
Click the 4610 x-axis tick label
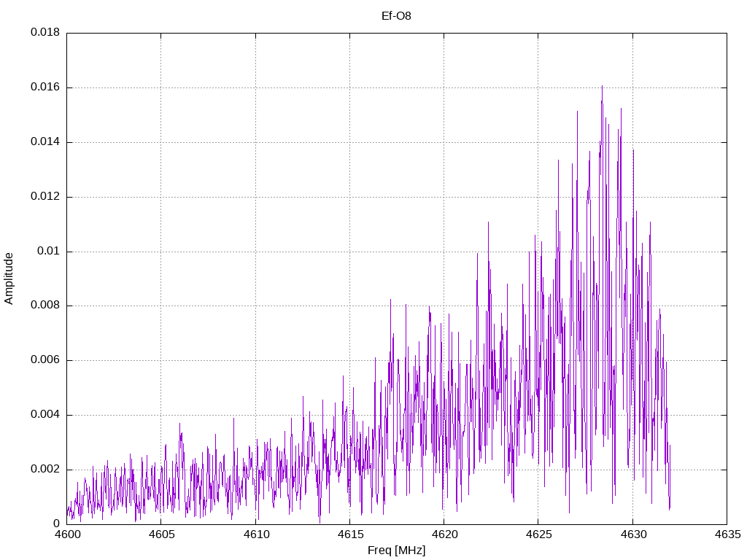click(x=256, y=534)
